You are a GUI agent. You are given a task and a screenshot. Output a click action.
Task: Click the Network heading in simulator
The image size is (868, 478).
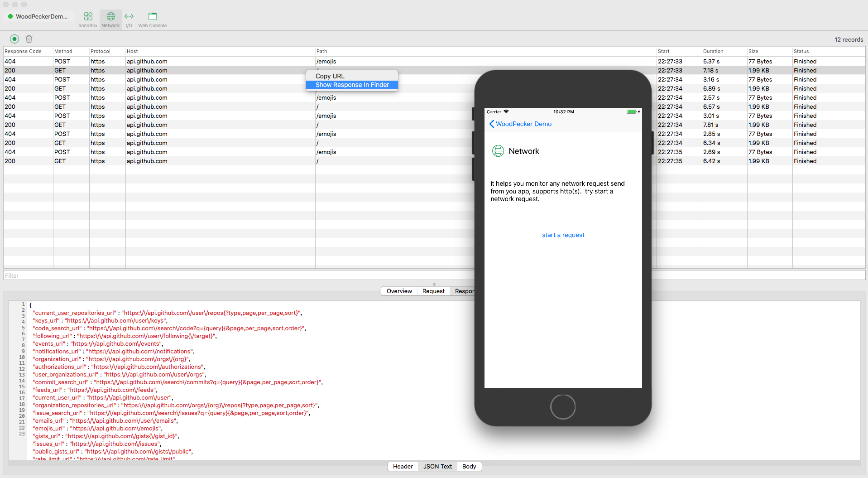click(524, 151)
